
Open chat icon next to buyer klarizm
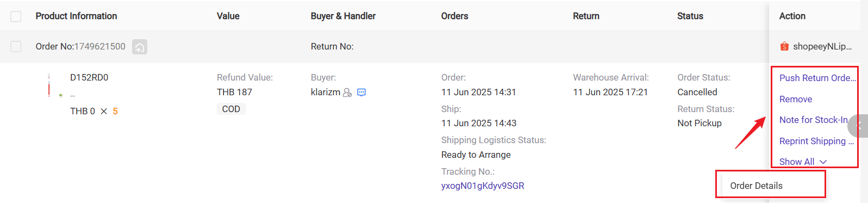tap(361, 93)
